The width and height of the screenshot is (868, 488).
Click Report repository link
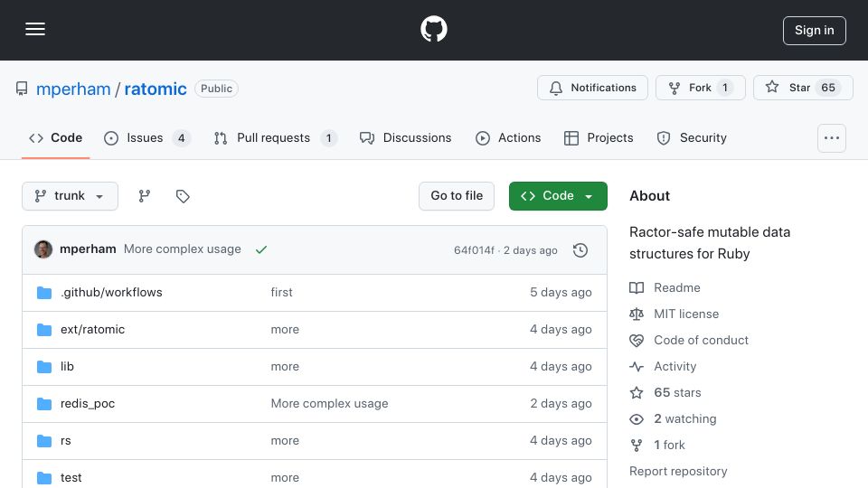click(678, 471)
